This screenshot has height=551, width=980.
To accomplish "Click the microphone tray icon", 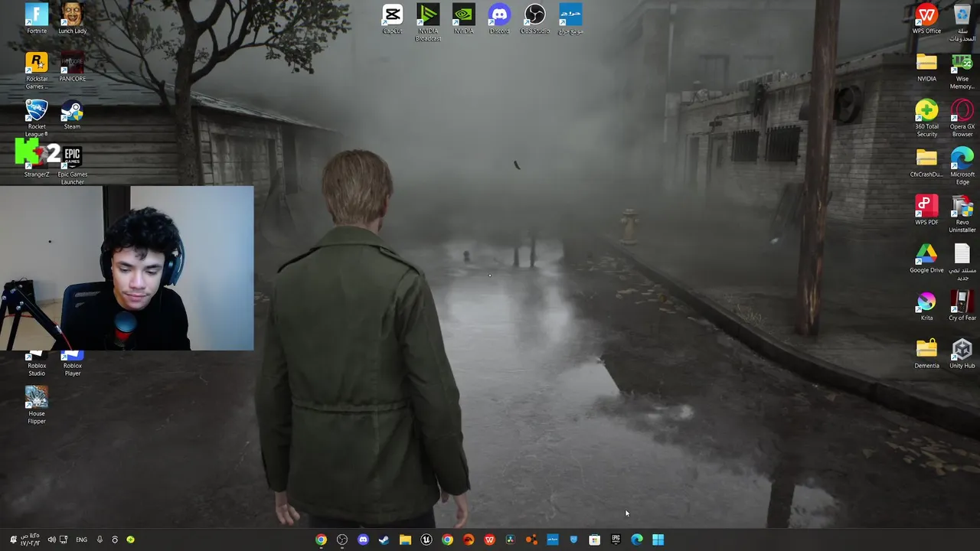I will (100, 540).
